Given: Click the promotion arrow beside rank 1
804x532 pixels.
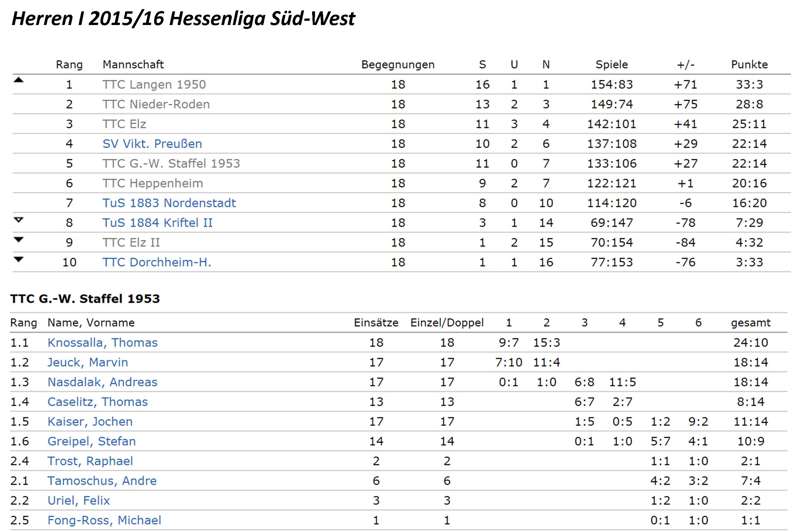Looking at the screenshot, I should (x=19, y=81).
